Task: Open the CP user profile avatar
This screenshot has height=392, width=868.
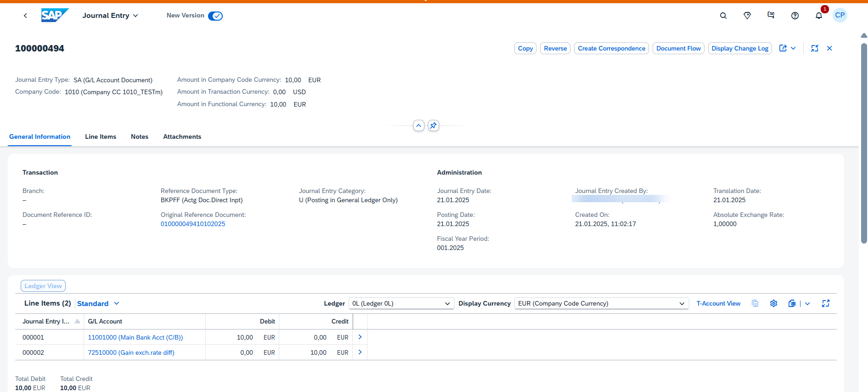Action: pos(840,15)
